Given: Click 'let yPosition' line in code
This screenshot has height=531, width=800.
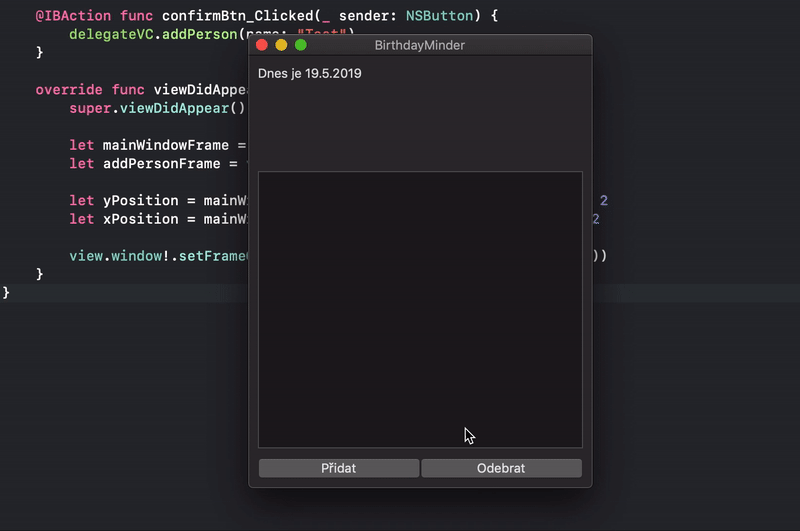Looking at the screenshot, I should (x=158, y=200).
